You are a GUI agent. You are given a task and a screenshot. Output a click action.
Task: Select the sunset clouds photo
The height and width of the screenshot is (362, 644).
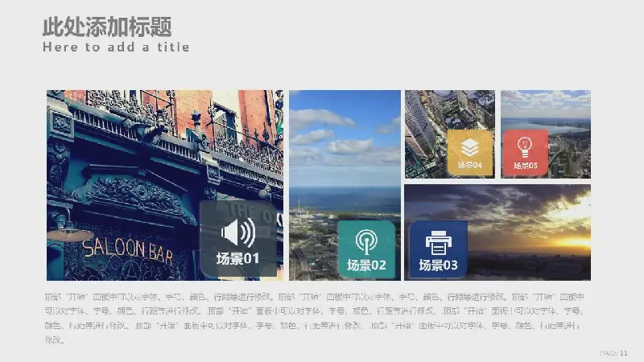[497, 232]
